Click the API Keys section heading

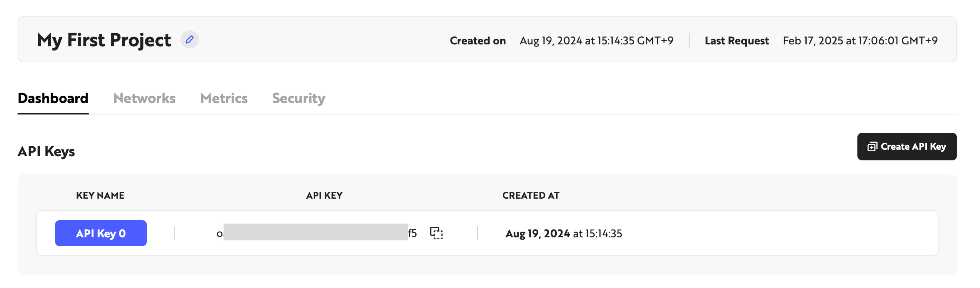[46, 152]
